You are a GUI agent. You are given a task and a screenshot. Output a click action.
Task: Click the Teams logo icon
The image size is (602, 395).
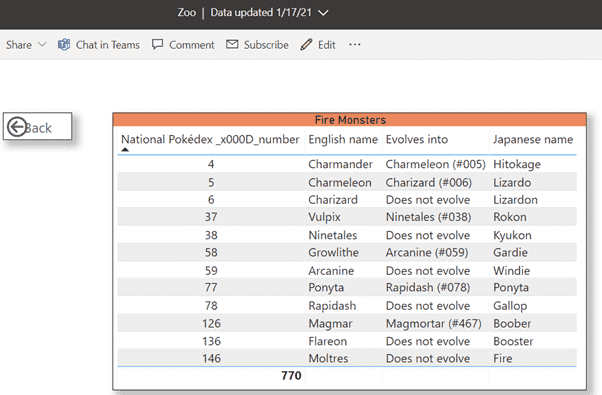pyautogui.click(x=64, y=45)
